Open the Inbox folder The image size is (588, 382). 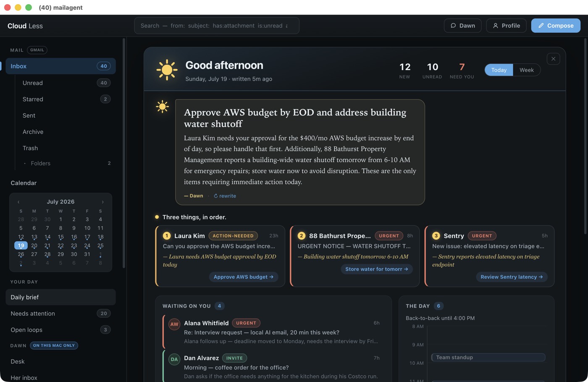[x=60, y=66]
